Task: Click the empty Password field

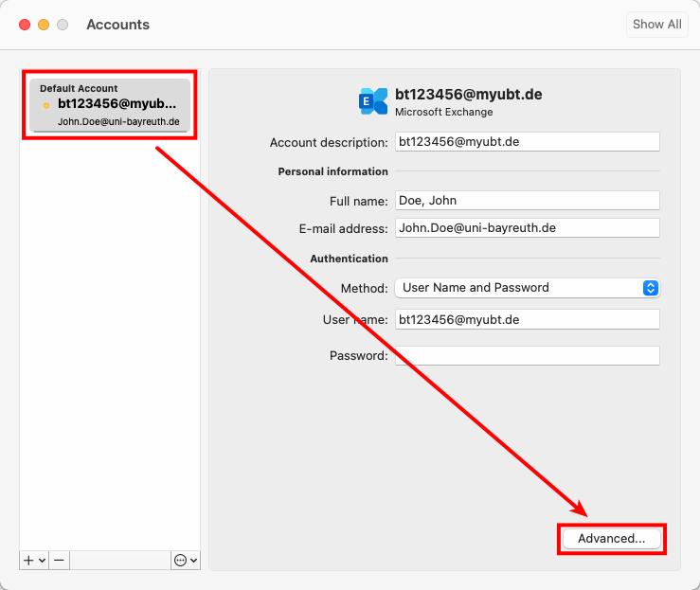Action: (x=527, y=356)
